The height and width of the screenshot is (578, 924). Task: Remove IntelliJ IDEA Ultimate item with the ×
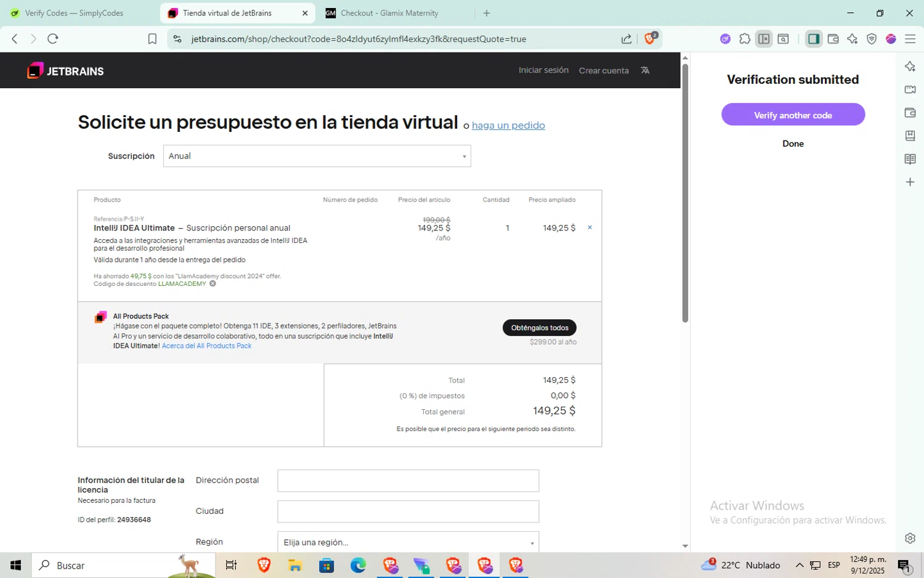click(590, 227)
